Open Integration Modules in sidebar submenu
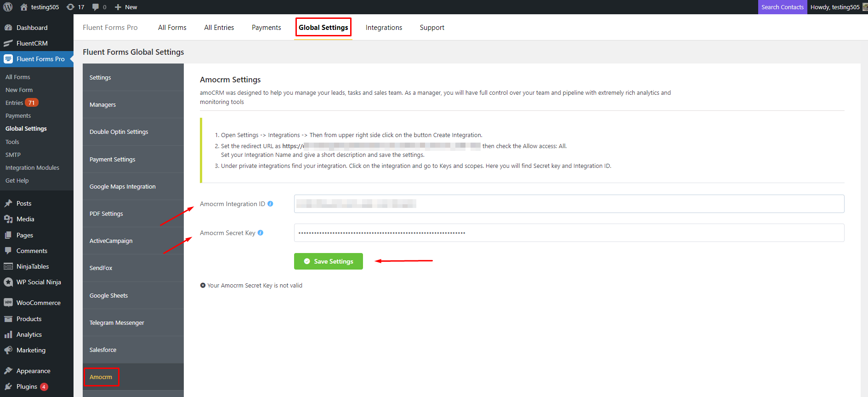 32,167
